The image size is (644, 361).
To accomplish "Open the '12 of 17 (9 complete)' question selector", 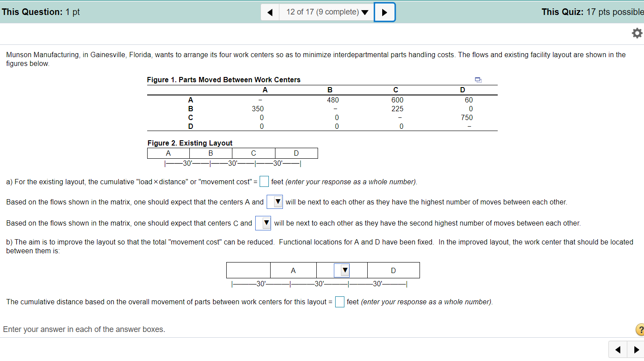I will coord(327,12).
